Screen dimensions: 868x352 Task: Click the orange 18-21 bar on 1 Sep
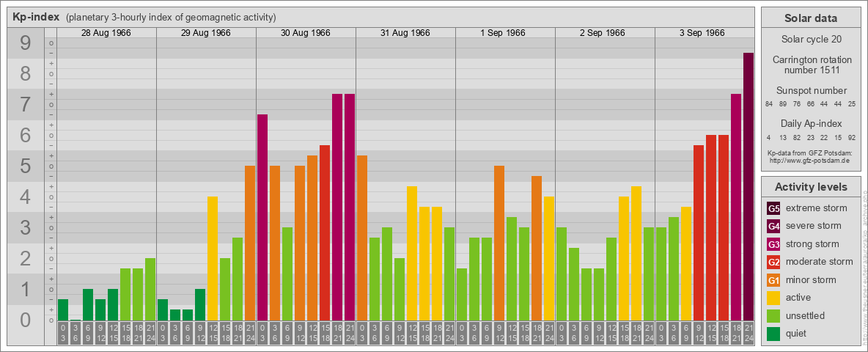pos(537,248)
